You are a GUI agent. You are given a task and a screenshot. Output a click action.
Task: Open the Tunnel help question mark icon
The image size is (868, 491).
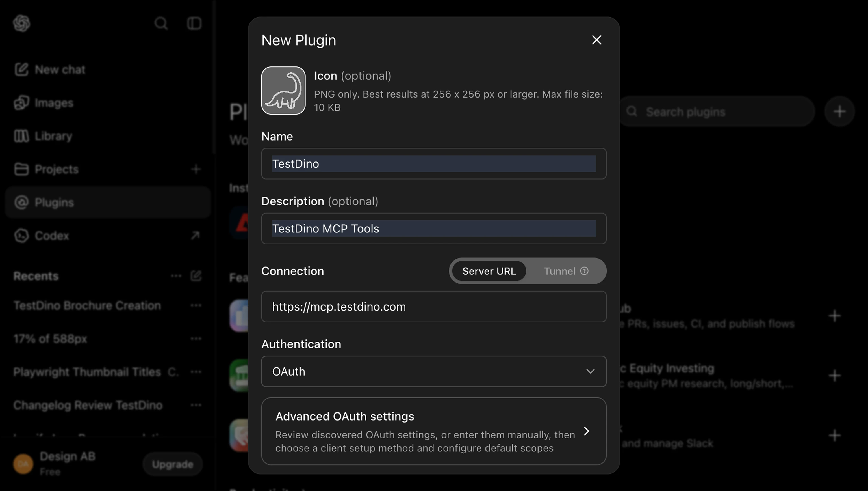(x=584, y=271)
